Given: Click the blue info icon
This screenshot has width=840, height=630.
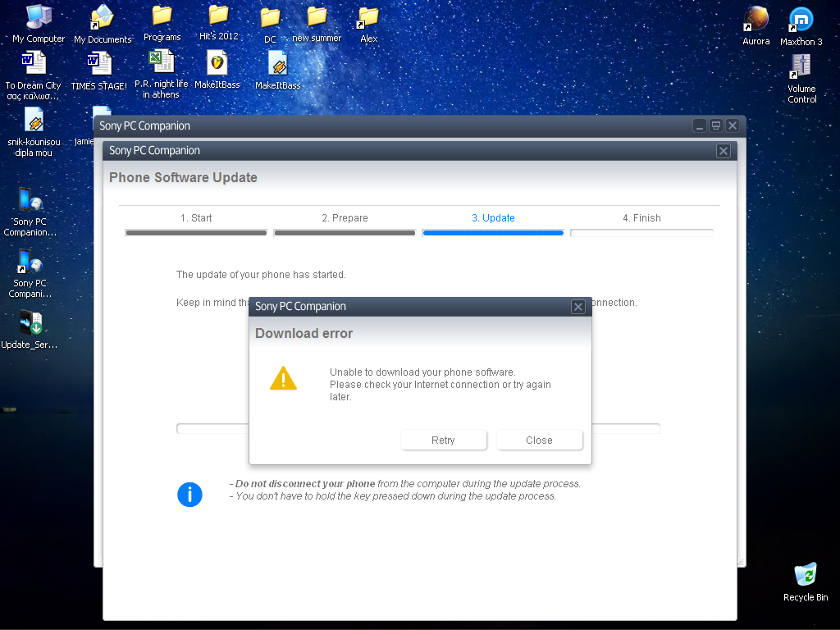Looking at the screenshot, I should (189, 495).
